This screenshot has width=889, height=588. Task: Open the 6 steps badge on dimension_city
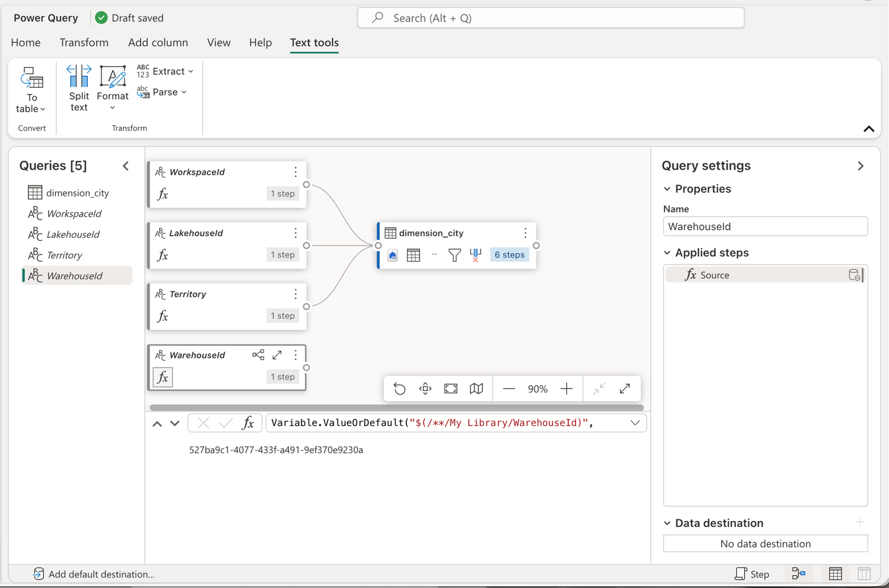pyautogui.click(x=509, y=255)
